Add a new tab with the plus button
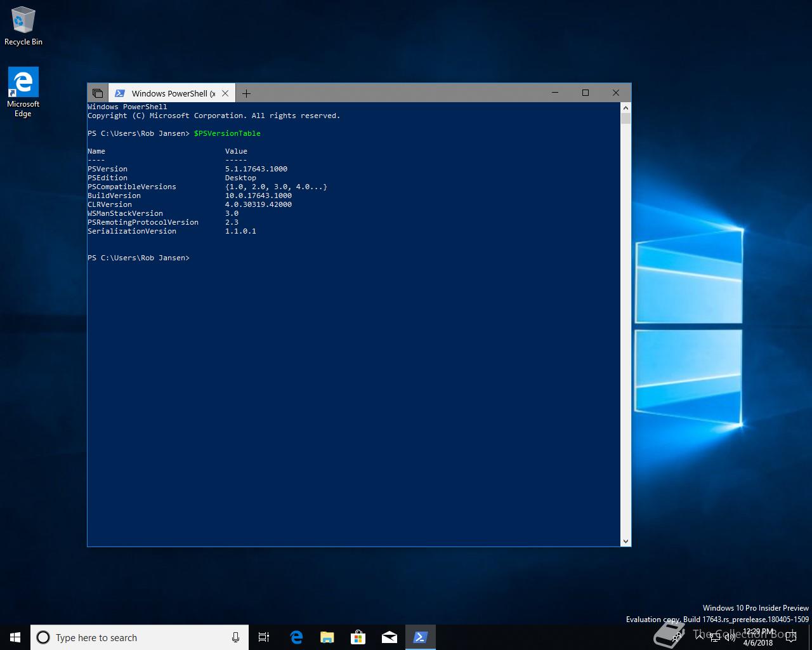Image resolution: width=812 pixels, height=650 pixels. (x=246, y=93)
